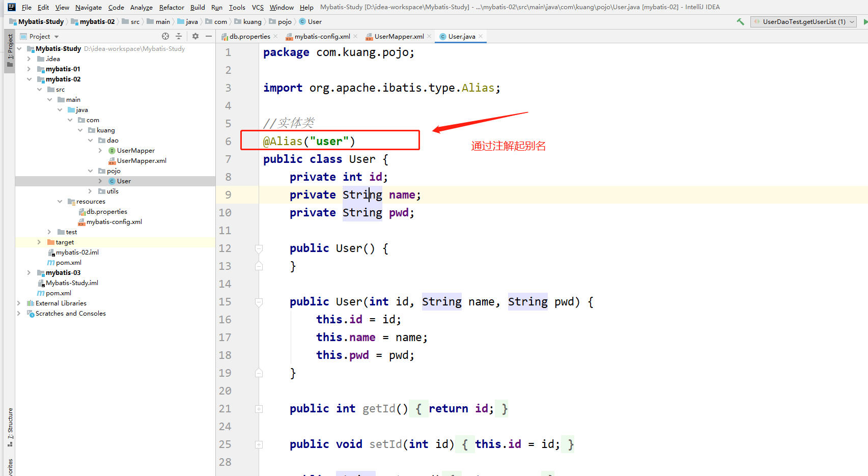
Task: Open the Navigate menu
Action: (x=89, y=7)
